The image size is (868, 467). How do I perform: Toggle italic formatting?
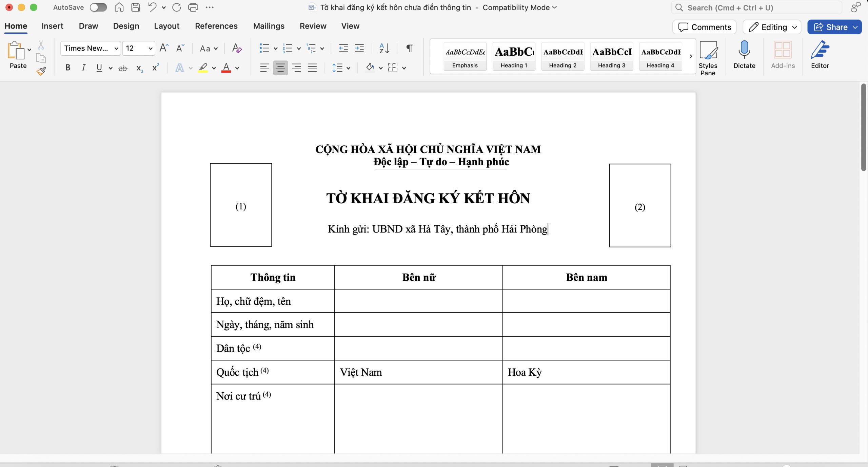tap(83, 68)
